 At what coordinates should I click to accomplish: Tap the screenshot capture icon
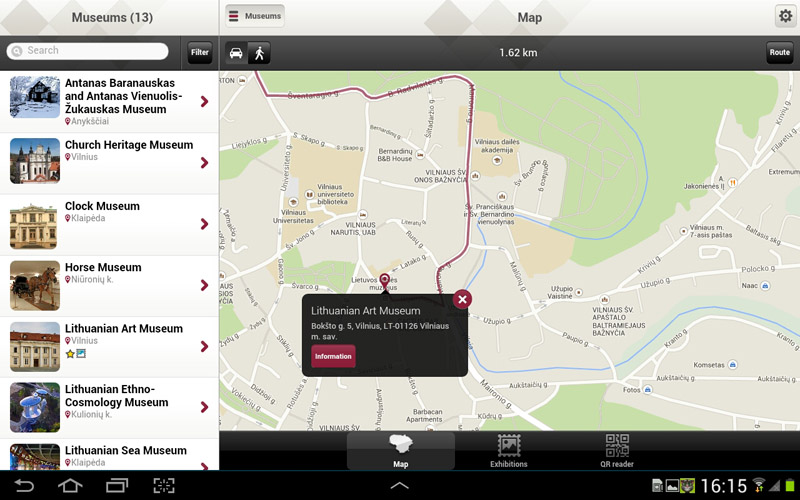coord(164,485)
